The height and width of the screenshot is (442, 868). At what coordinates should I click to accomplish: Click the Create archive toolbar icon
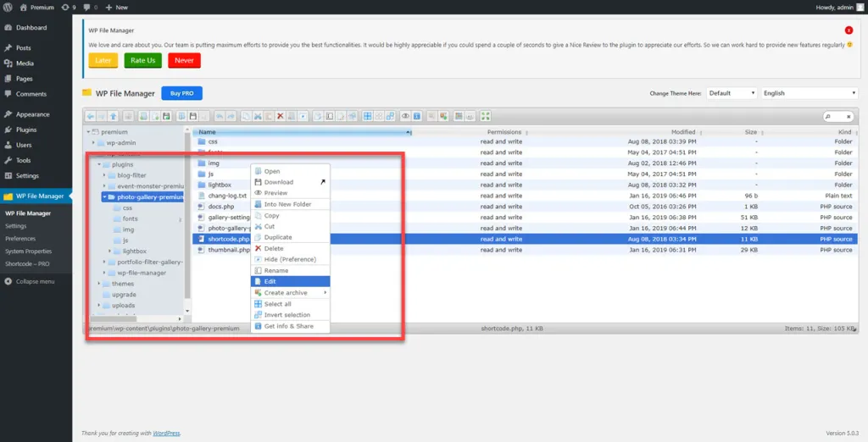pos(443,116)
